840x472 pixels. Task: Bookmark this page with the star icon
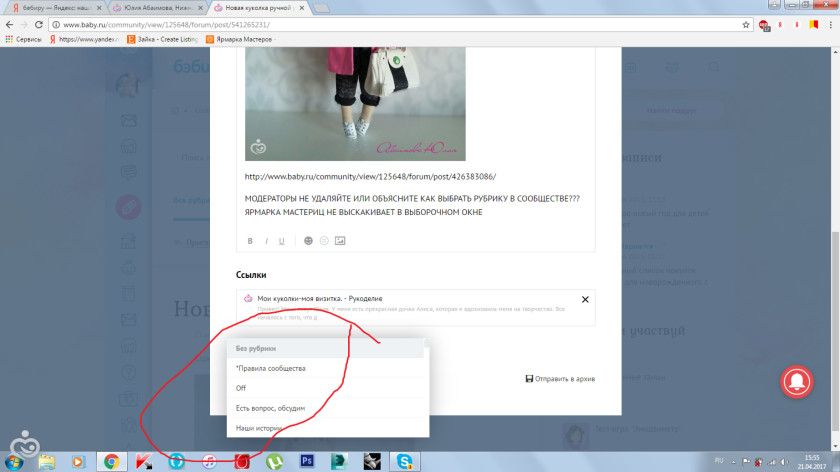[x=746, y=24]
